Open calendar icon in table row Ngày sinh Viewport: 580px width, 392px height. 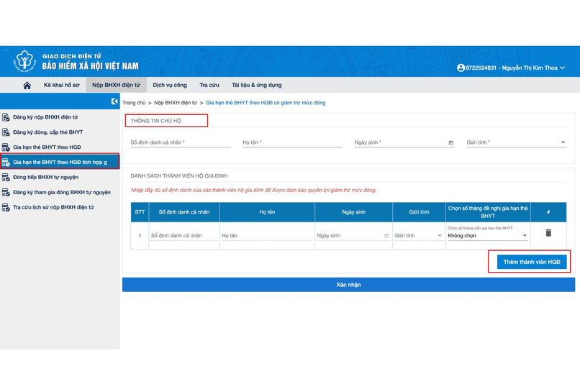tap(386, 236)
